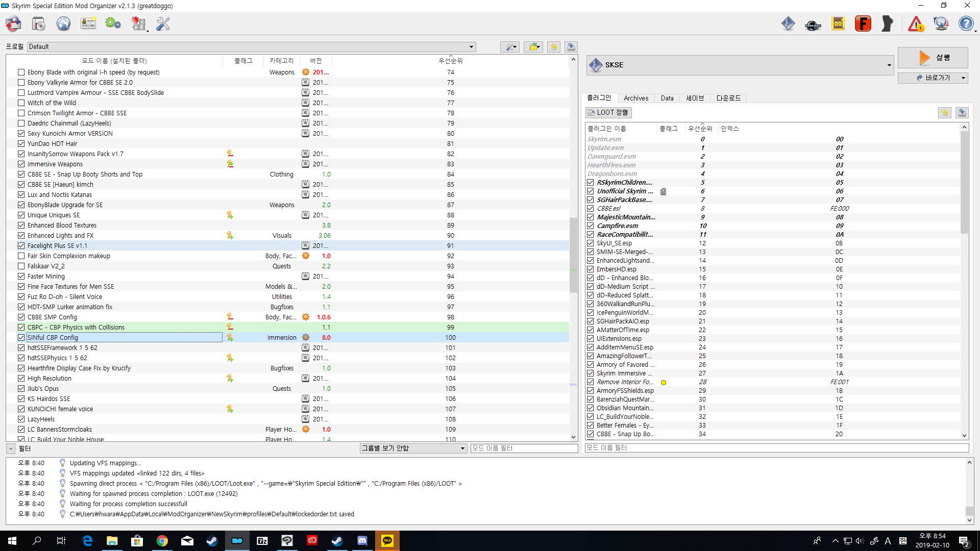Click the yellow dot on Remove Interior Fo... plugin
Image resolution: width=980 pixels, height=551 pixels.
[664, 382]
